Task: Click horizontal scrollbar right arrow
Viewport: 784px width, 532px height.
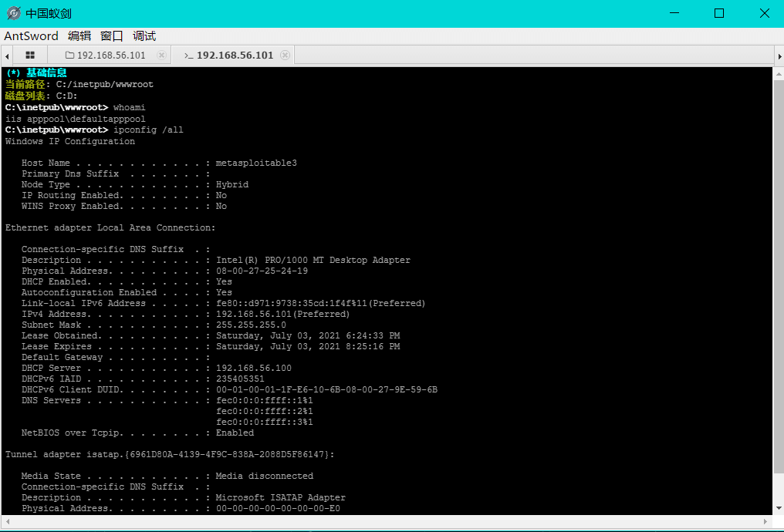Action: (765, 521)
